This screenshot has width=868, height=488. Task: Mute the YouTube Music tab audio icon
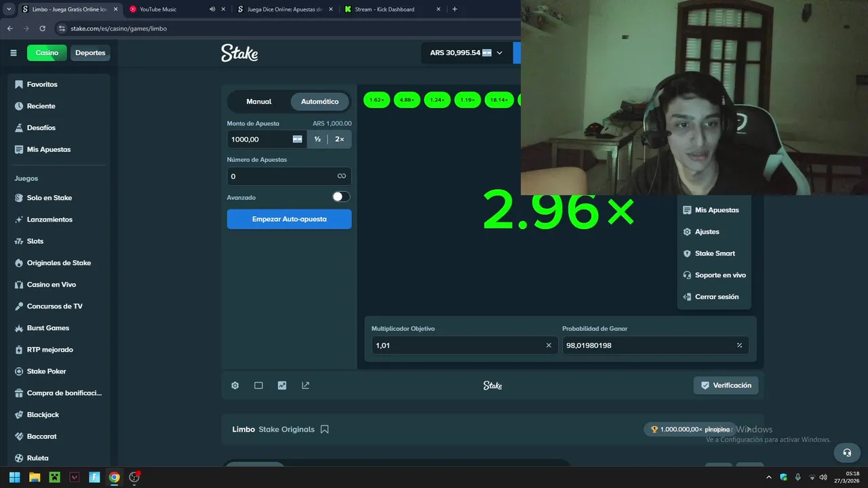pyautogui.click(x=212, y=9)
